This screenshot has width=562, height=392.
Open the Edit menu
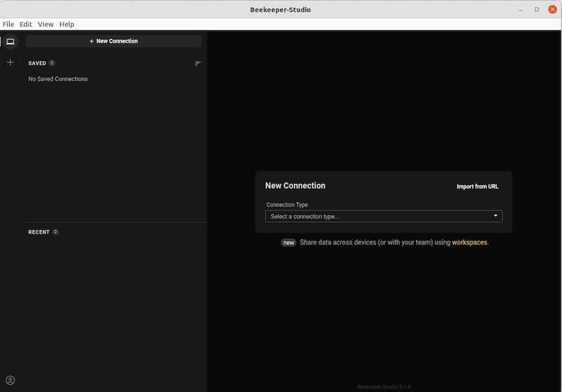tap(26, 24)
